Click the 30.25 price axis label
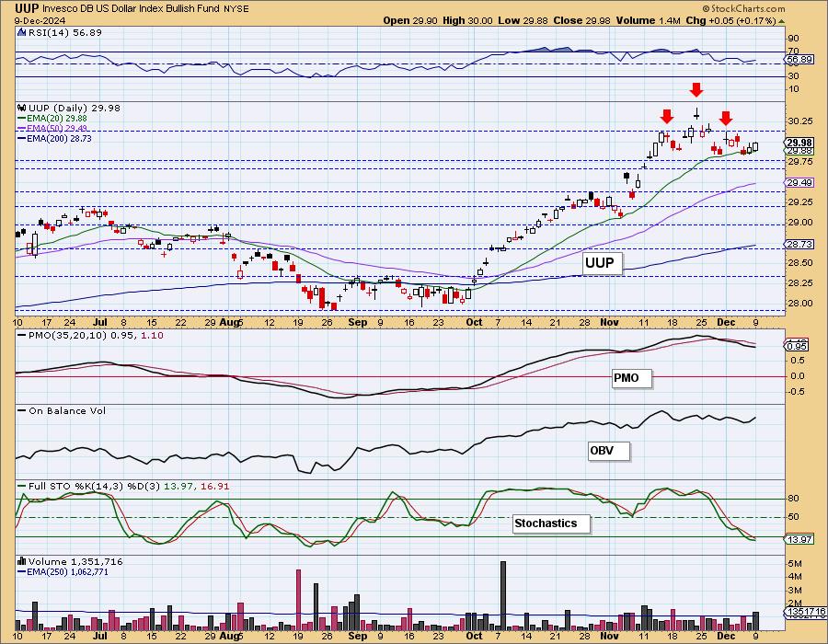This screenshot has height=644, width=828. 800,121
